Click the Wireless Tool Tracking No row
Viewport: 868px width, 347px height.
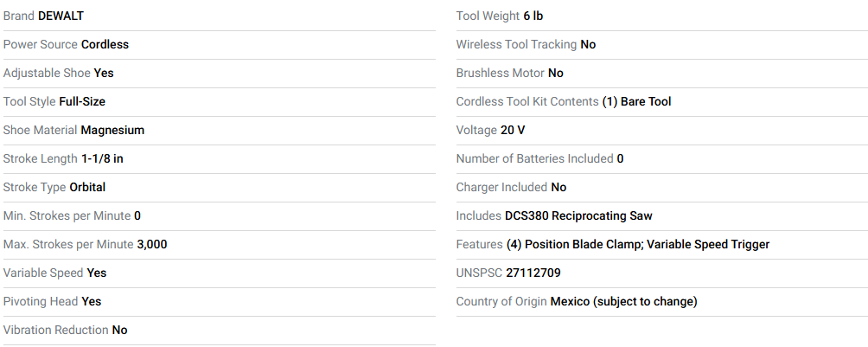[662, 45]
